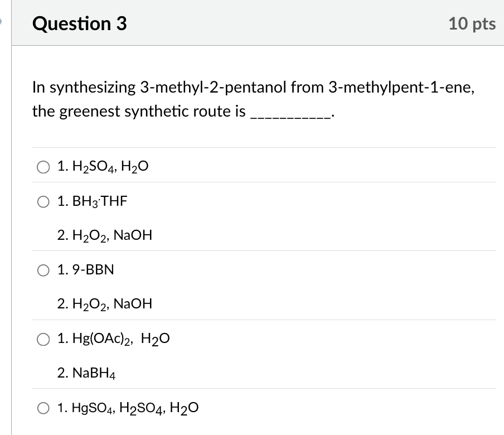Select the HgSO₄, H₂SO₄, H₂O answer
The image size is (504, 435).
pos(43,408)
